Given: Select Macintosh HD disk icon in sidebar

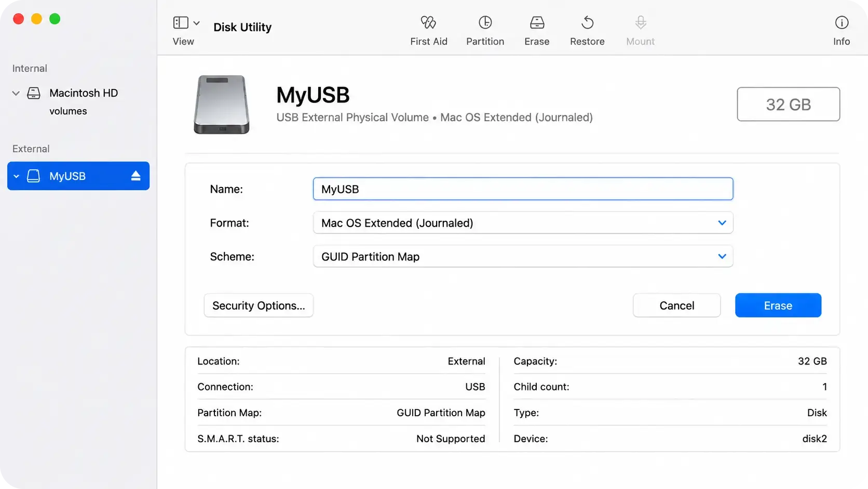Looking at the screenshot, I should [x=34, y=93].
